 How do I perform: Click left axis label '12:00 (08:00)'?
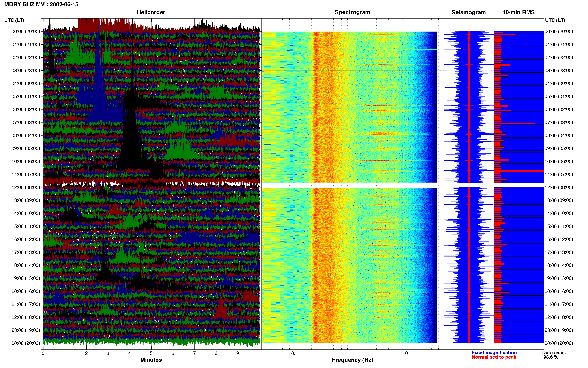[x=26, y=187]
